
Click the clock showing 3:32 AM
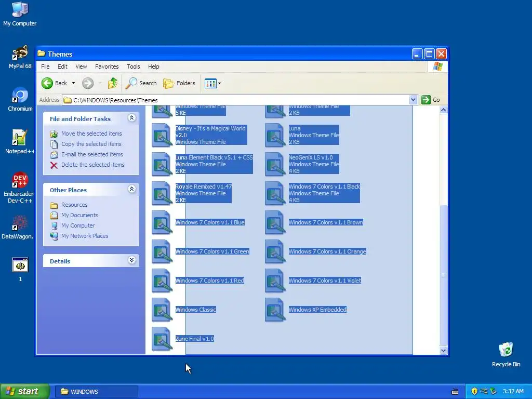click(x=513, y=391)
